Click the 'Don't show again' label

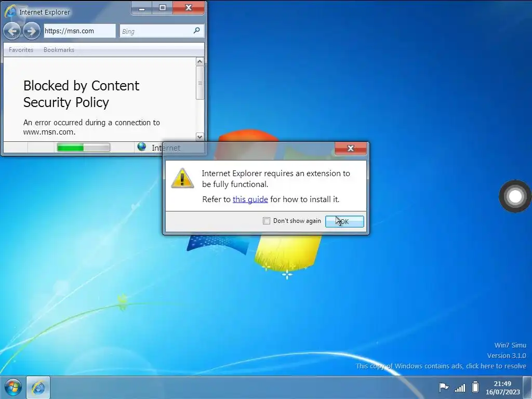297,221
